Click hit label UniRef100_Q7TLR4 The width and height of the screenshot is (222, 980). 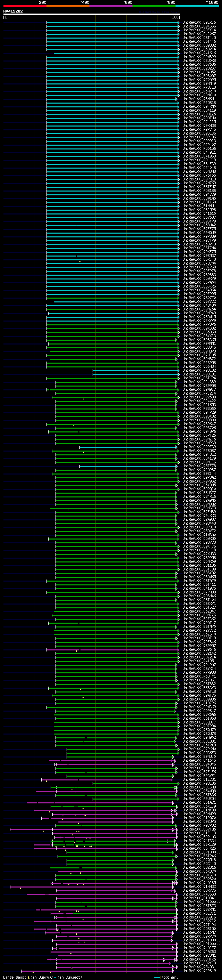(199, 924)
